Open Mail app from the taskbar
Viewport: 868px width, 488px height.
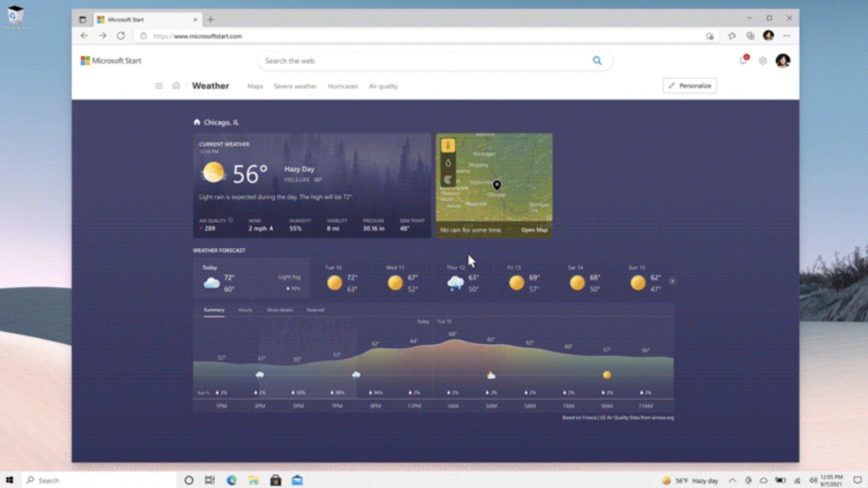[298, 480]
